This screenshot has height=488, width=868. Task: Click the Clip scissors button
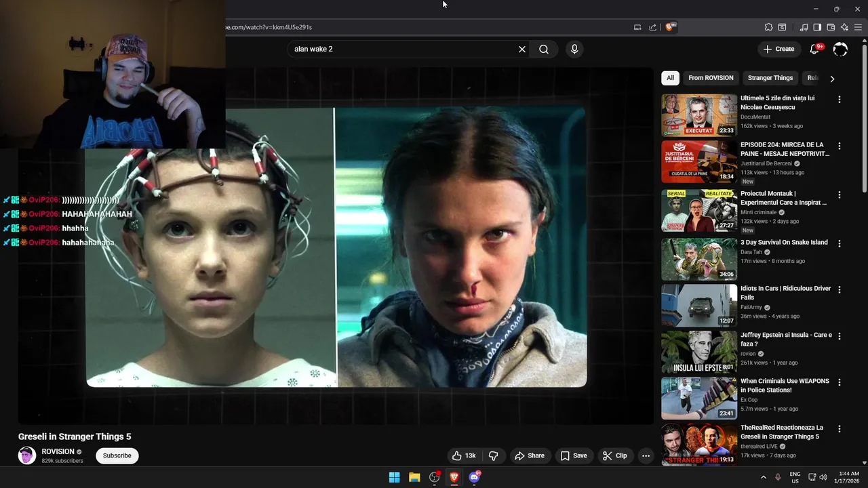click(x=615, y=455)
